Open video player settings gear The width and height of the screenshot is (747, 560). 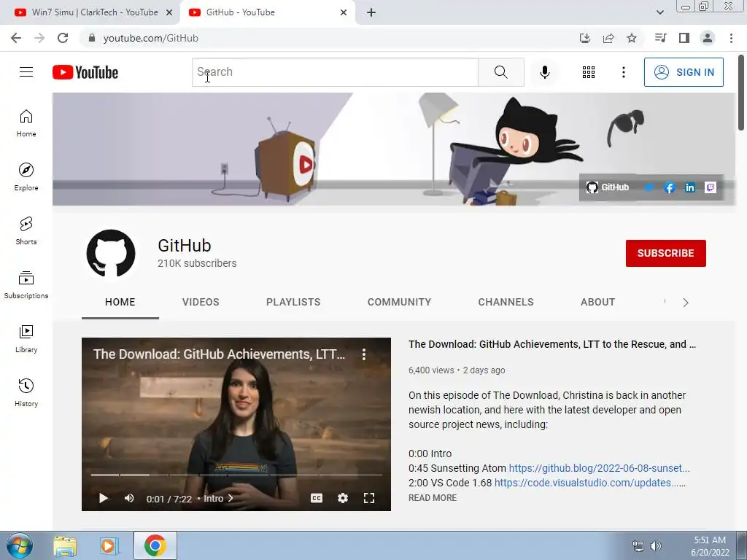pyautogui.click(x=343, y=498)
